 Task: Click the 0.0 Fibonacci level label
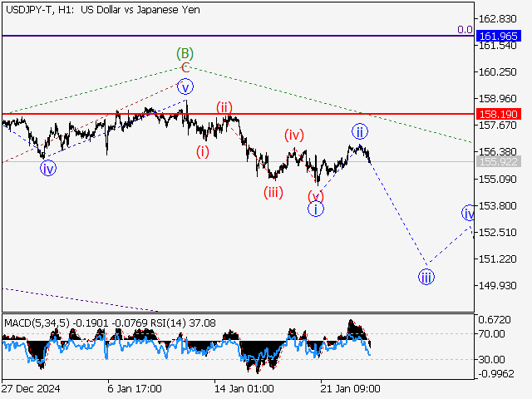(x=465, y=29)
